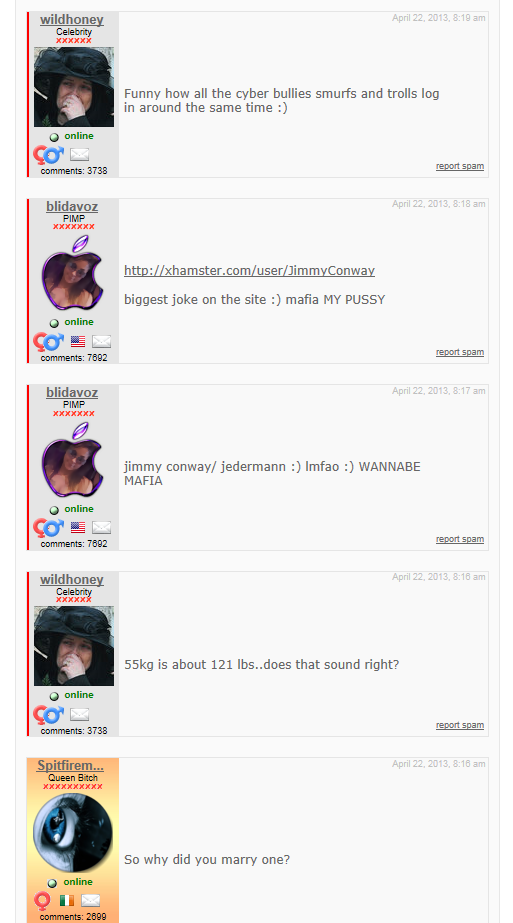Click envelope icon in blidavoz 8:18 am post
Image resolution: width=513 pixels, height=923 pixels.
(x=101, y=341)
